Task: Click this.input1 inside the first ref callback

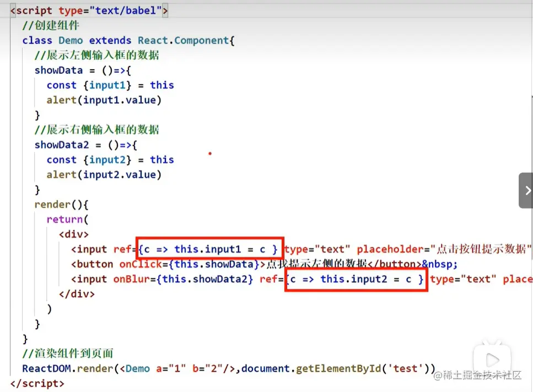Action: (207, 249)
